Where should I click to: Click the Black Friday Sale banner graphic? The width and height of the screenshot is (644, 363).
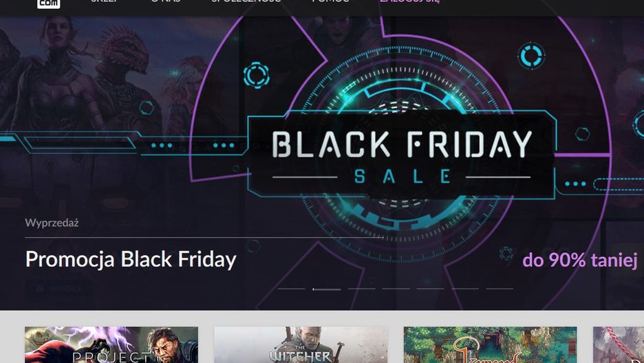(x=401, y=155)
